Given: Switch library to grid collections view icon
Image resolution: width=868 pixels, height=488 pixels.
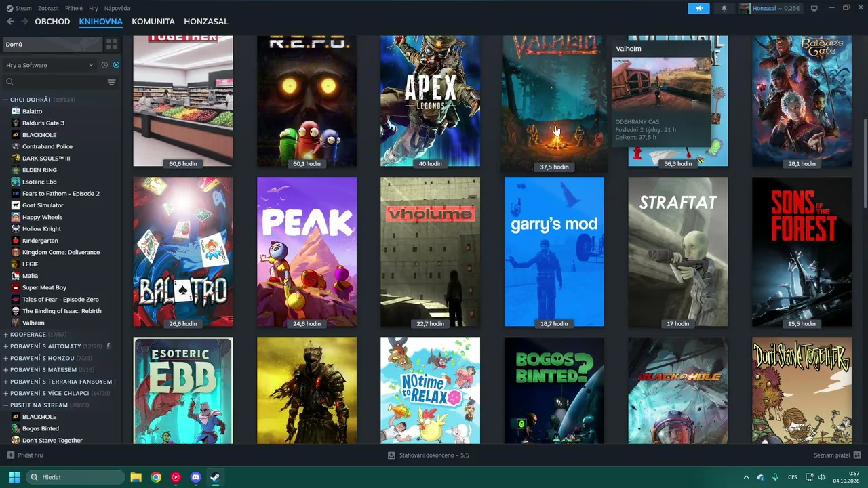Looking at the screenshot, I should pos(112,44).
